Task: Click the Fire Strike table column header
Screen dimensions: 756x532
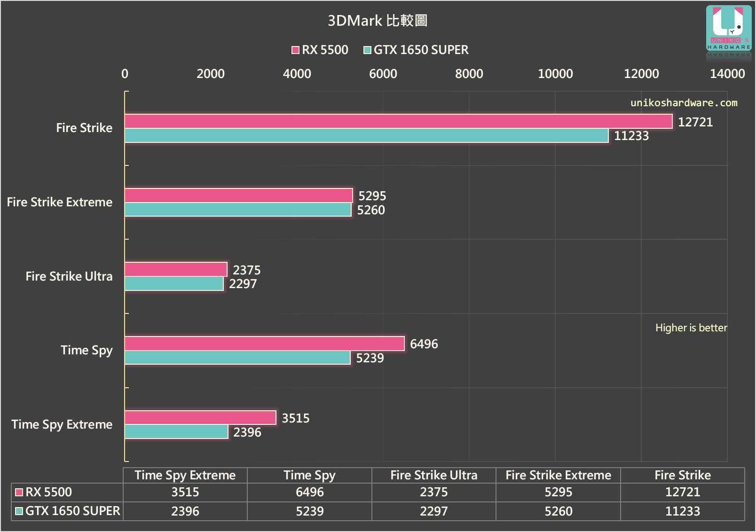Action: pyautogui.click(x=683, y=475)
